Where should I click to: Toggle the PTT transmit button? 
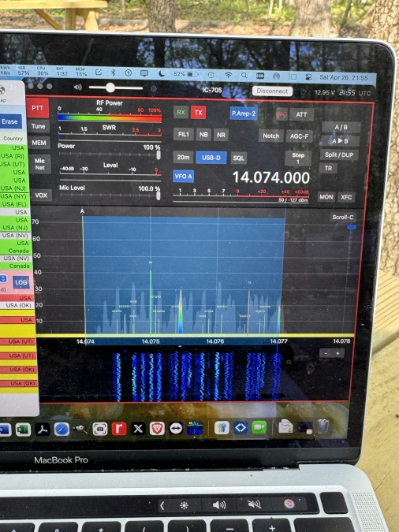pyautogui.click(x=37, y=108)
